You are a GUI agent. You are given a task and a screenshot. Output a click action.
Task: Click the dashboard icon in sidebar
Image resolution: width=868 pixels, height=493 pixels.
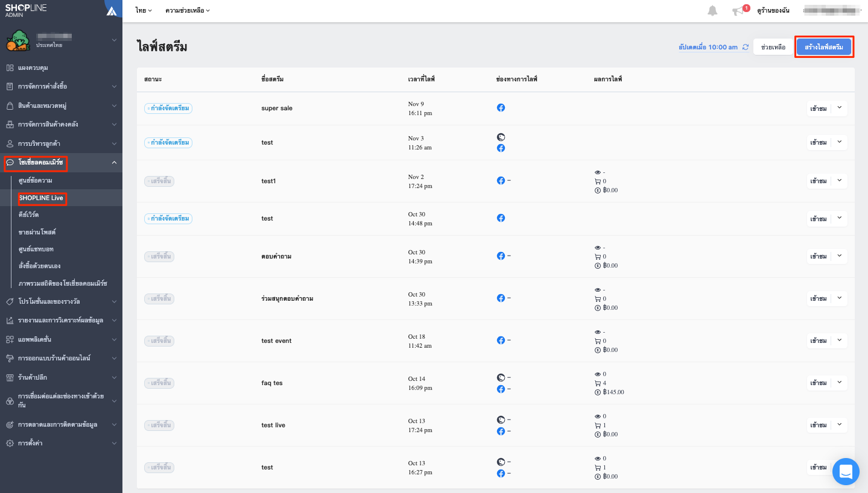point(10,68)
